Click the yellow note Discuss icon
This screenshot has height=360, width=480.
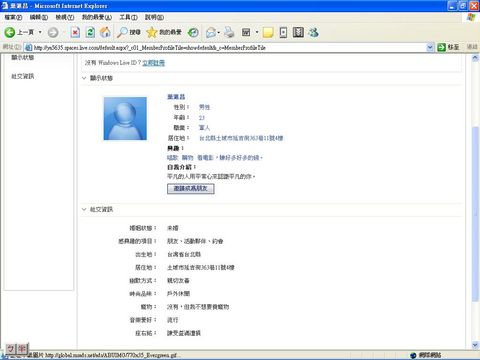268,32
